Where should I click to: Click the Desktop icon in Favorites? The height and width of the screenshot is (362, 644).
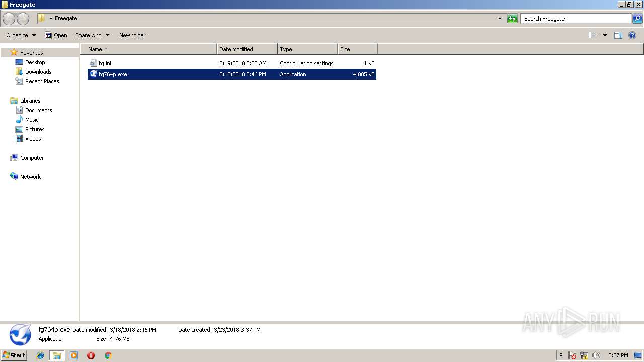tap(19, 62)
